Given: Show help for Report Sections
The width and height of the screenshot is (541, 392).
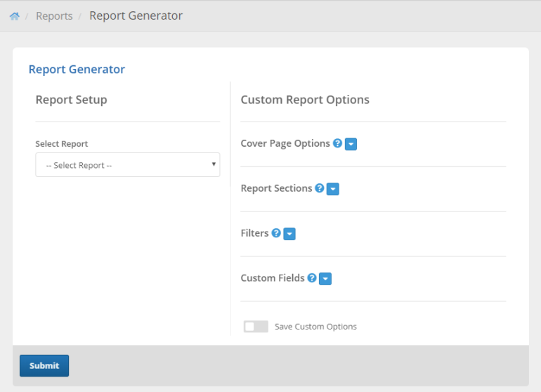Looking at the screenshot, I should (x=320, y=188).
